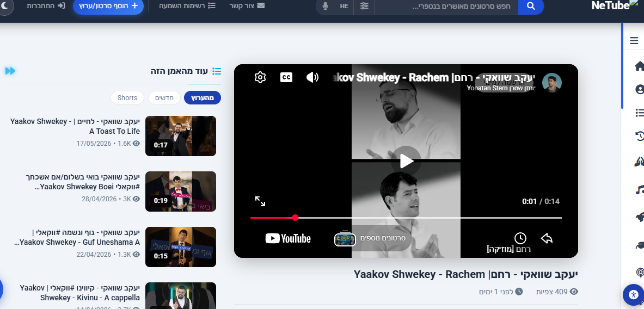
Task: Open the contact page צור קשר
Action: point(247,6)
